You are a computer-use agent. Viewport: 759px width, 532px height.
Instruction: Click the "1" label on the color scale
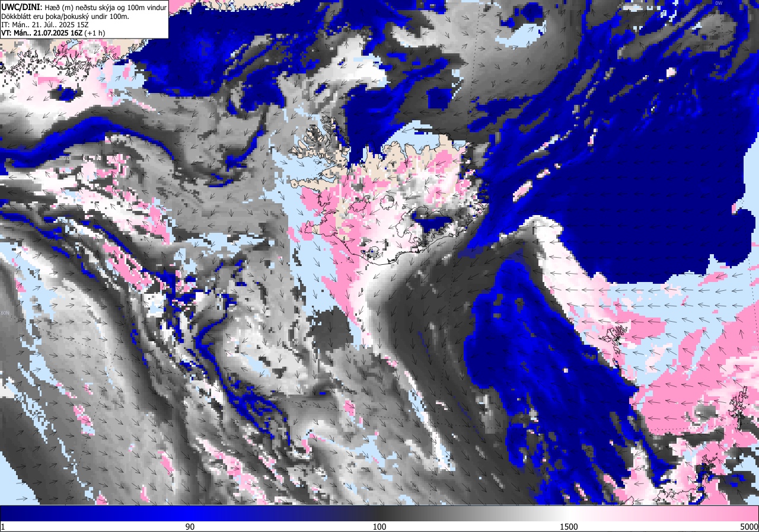pos(3,527)
